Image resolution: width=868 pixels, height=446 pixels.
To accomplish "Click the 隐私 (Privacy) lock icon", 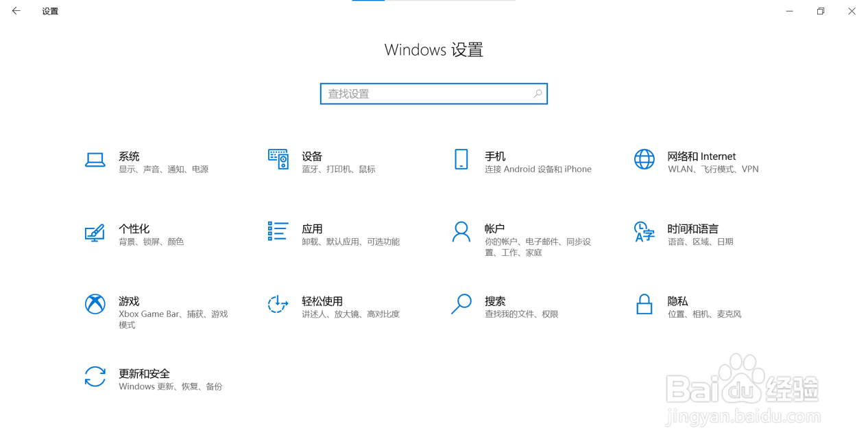I will pos(644,305).
